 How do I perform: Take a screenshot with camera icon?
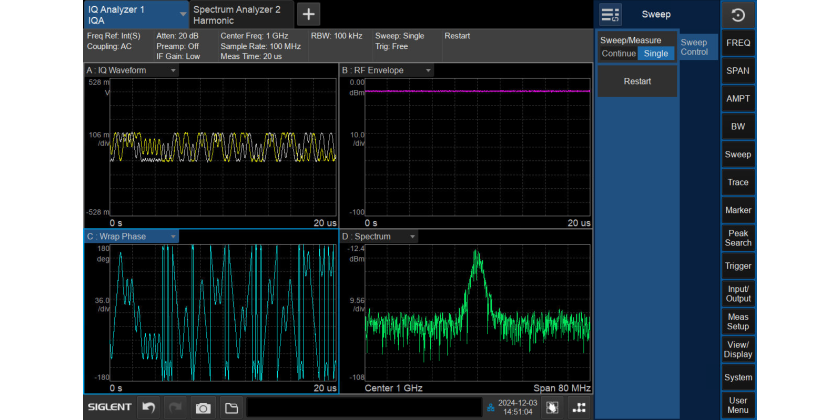click(x=203, y=407)
